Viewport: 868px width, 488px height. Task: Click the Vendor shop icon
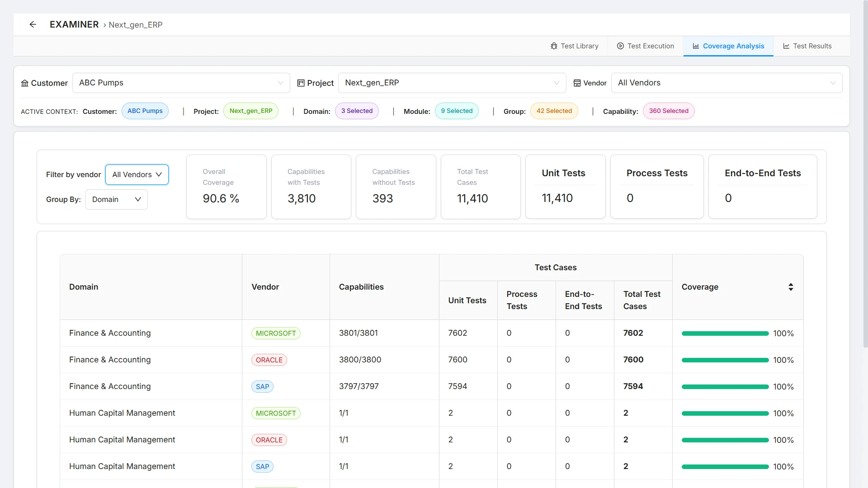pyautogui.click(x=577, y=83)
